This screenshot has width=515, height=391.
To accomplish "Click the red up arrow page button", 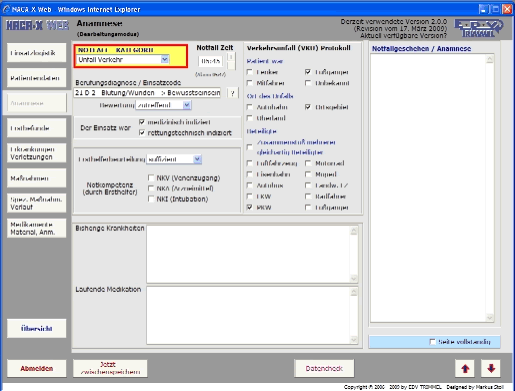I will click(x=465, y=368).
